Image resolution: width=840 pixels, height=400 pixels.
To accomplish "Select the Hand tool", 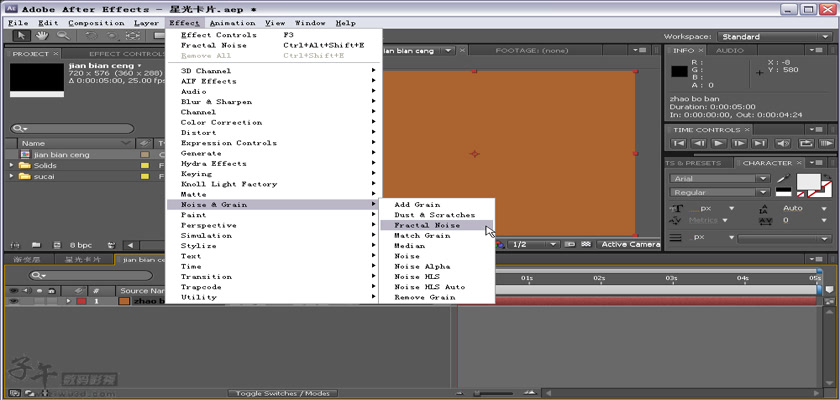I will (41, 36).
